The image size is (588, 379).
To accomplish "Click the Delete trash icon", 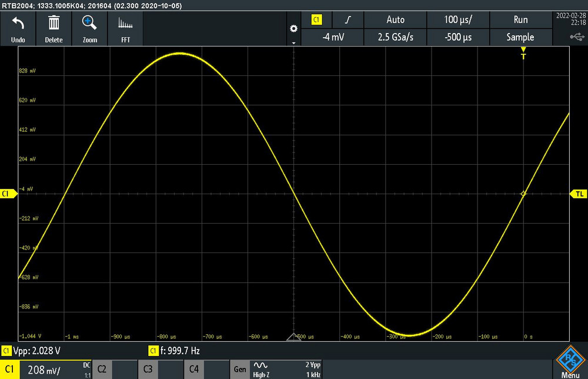I will 54,24.
